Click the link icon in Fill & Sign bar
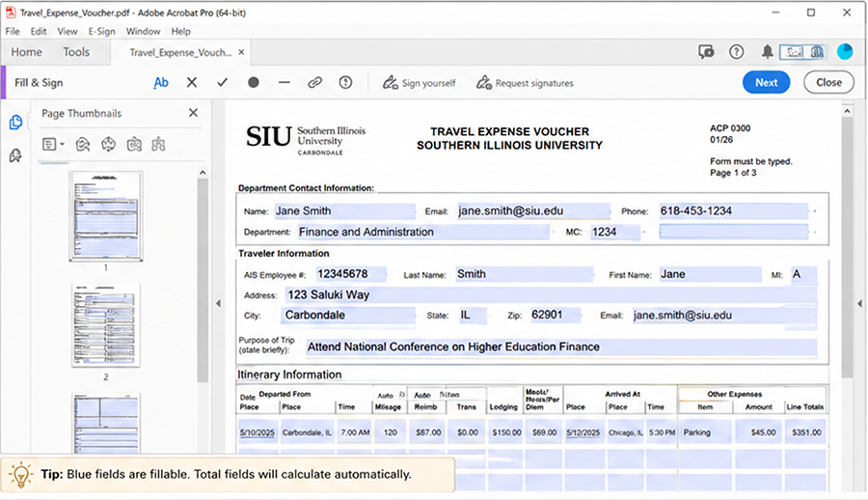 315,83
